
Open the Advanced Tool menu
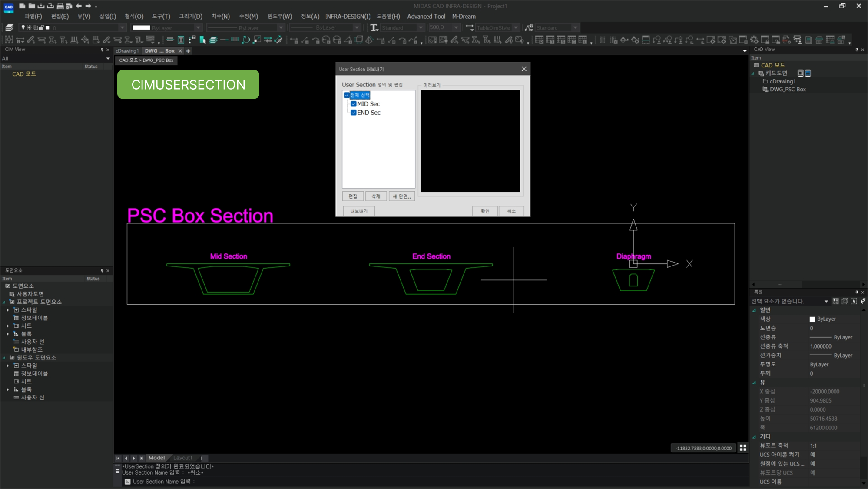(x=426, y=17)
